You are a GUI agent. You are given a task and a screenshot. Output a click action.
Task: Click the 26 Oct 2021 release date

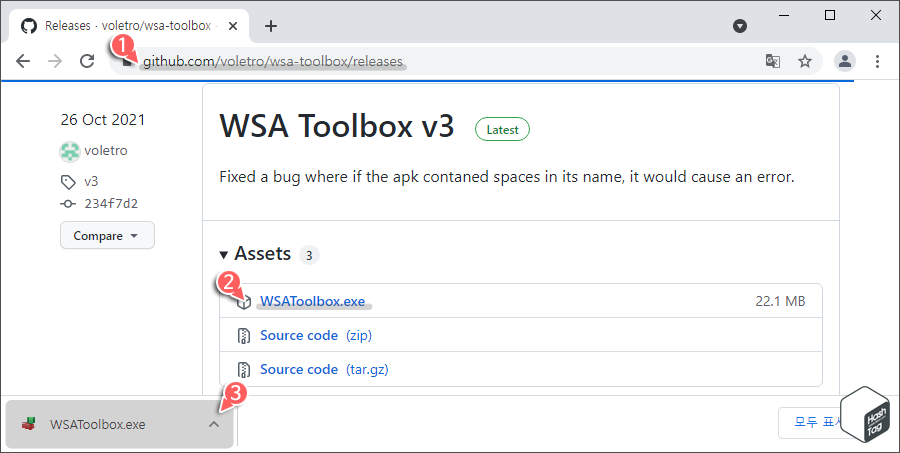coord(103,119)
